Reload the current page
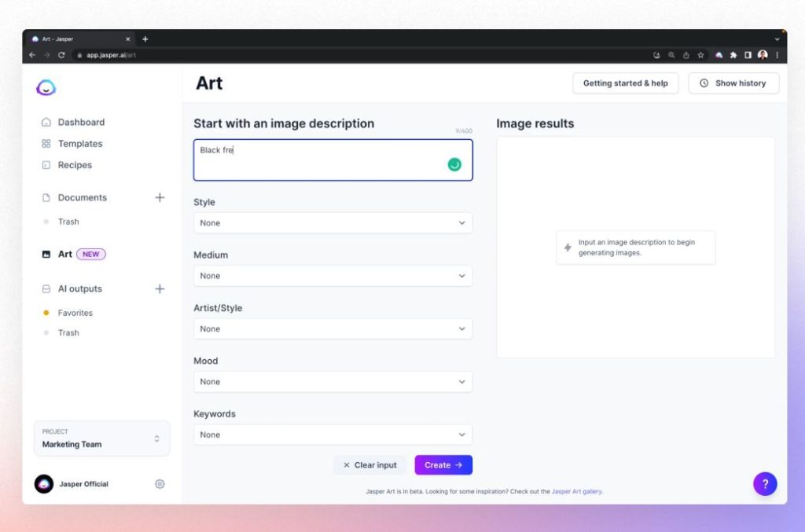Screen dimensions: 805x532 coord(61,55)
